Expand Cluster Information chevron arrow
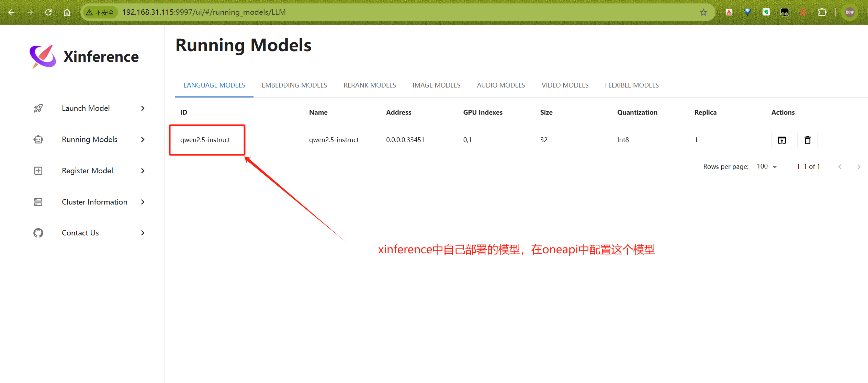868x383 pixels. point(143,202)
